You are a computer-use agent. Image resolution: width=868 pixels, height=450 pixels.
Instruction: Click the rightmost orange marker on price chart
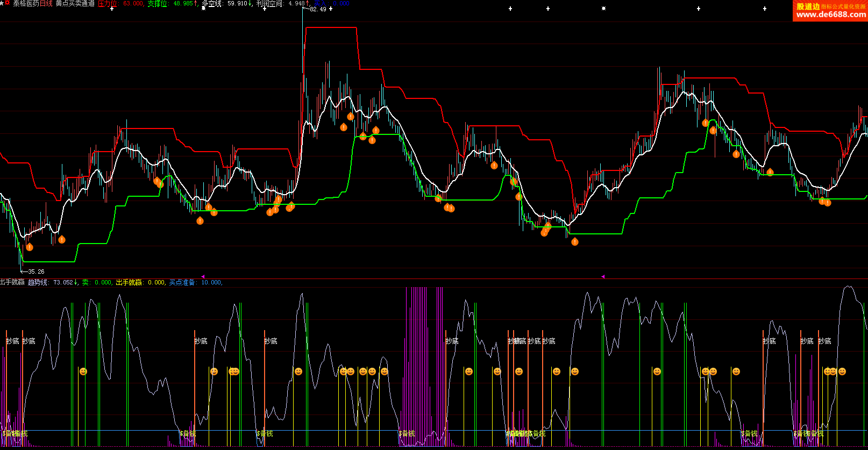(x=828, y=203)
